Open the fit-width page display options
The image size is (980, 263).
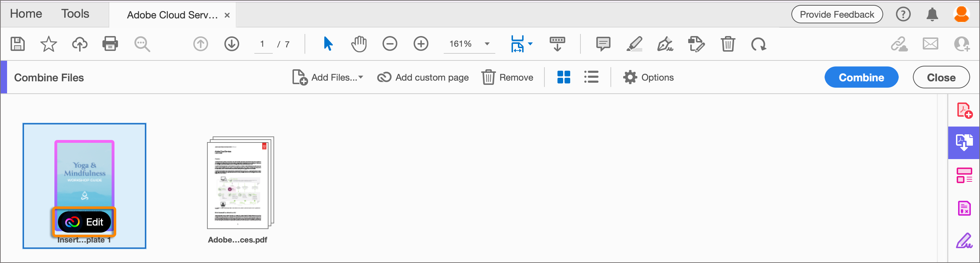521,44
